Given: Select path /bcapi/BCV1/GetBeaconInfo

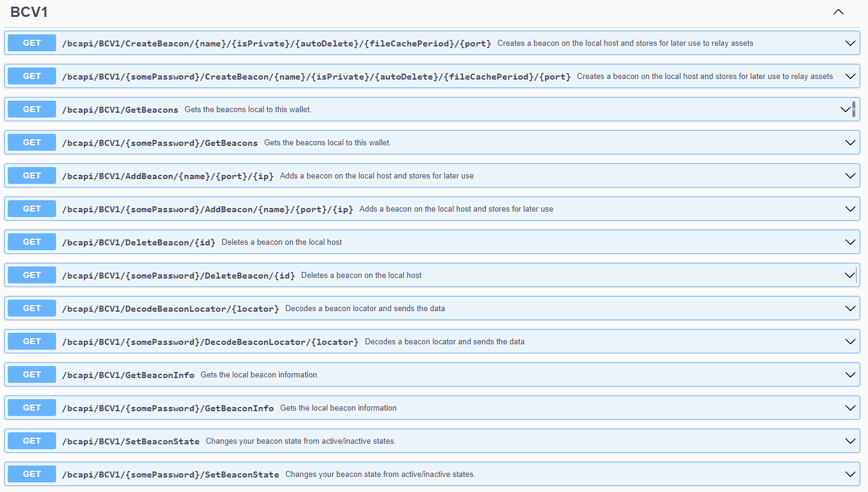Looking at the screenshot, I should [x=128, y=375].
